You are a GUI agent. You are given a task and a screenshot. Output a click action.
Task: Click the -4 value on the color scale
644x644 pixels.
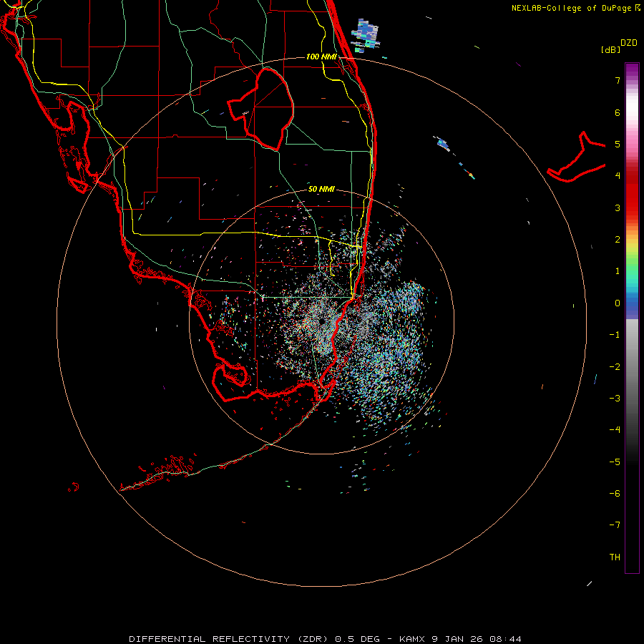(615, 429)
